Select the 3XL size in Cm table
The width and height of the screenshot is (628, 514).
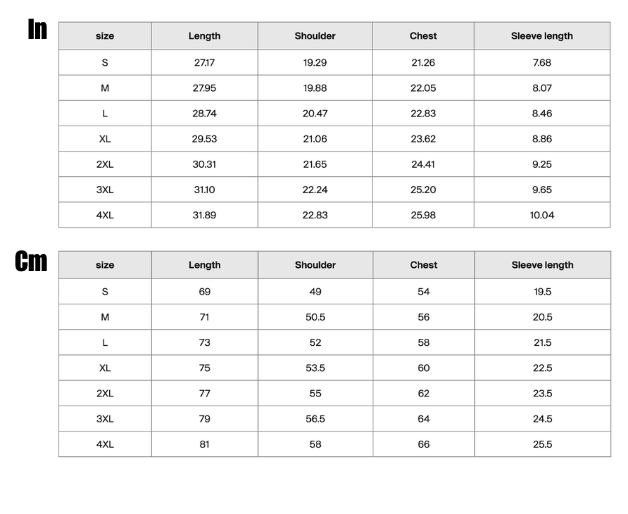point(105,419)
